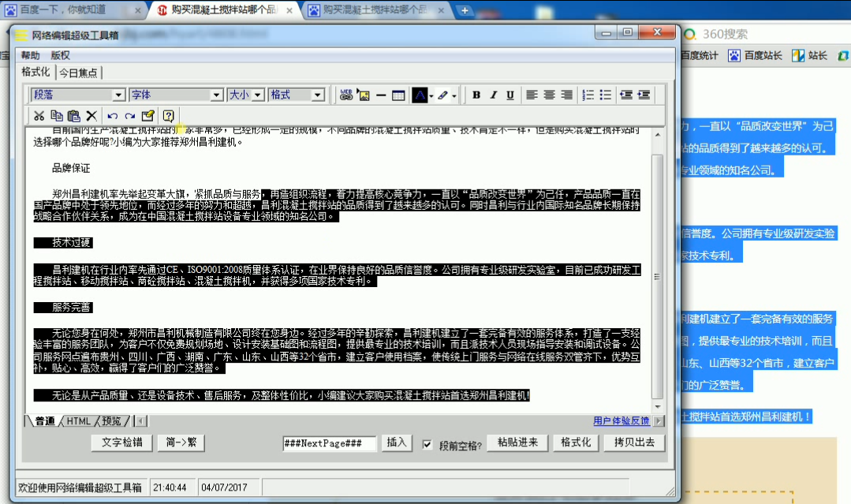Click the insert image icon

click(363, 95)
